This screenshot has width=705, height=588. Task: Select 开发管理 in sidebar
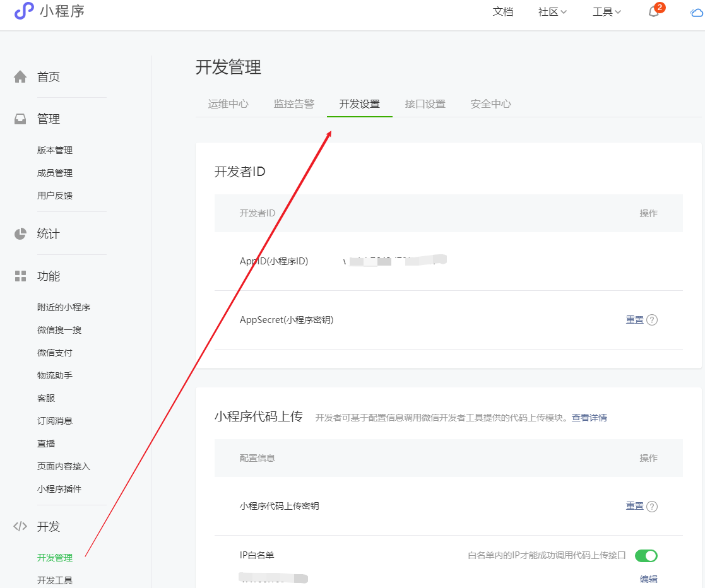pos(55,558)
